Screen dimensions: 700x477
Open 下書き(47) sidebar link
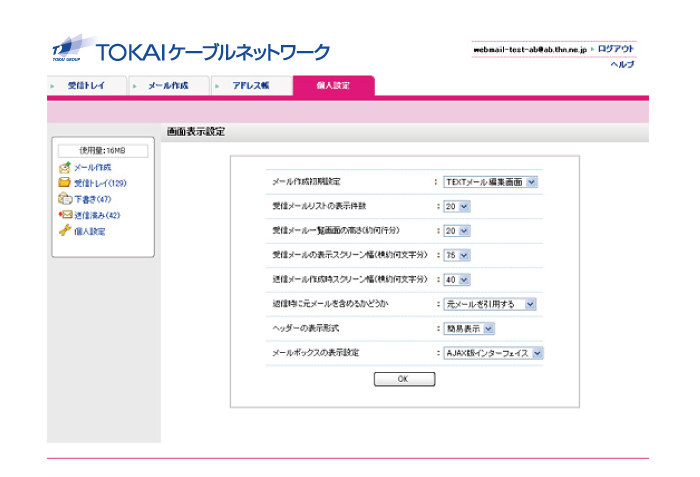pyautogui.click(x=92, y=199)
